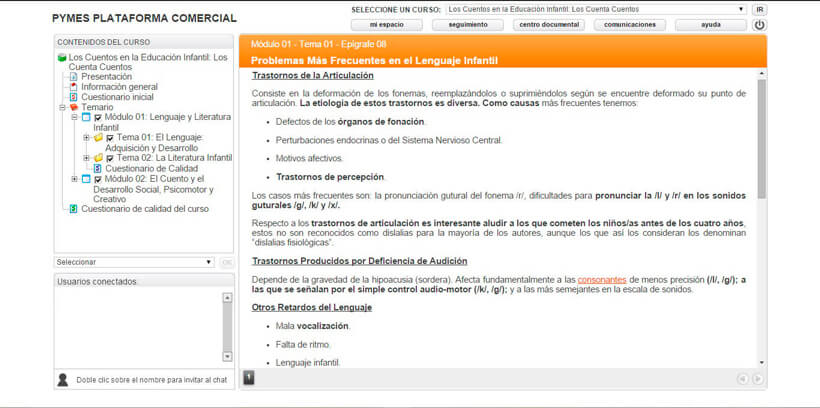Open the mi espacio menu
Viewport: 820px width, 408px height.
point(386,25)
